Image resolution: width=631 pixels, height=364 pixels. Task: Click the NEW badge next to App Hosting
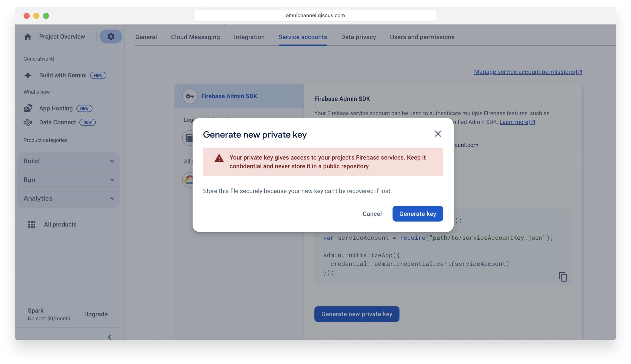click(84, 108)
